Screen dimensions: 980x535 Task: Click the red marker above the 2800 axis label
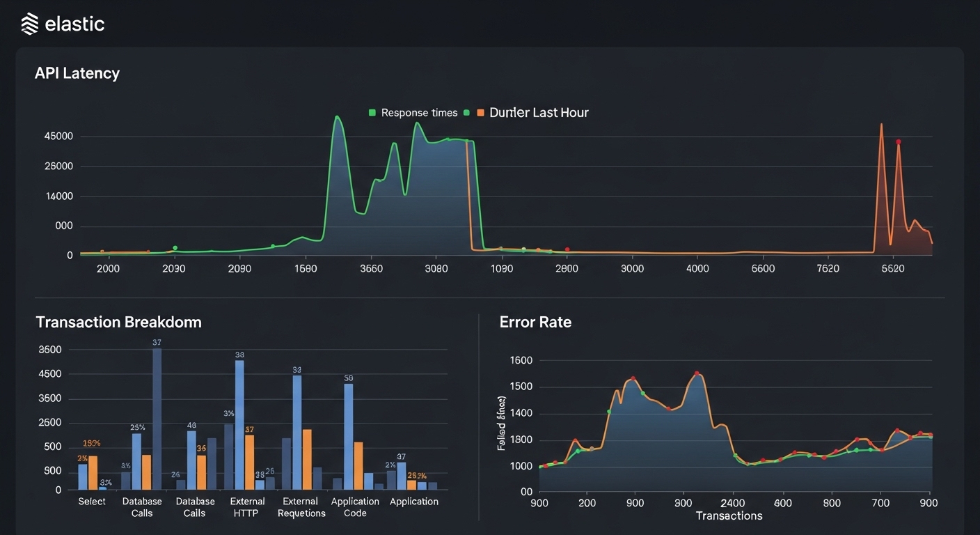tap(567, 249)
